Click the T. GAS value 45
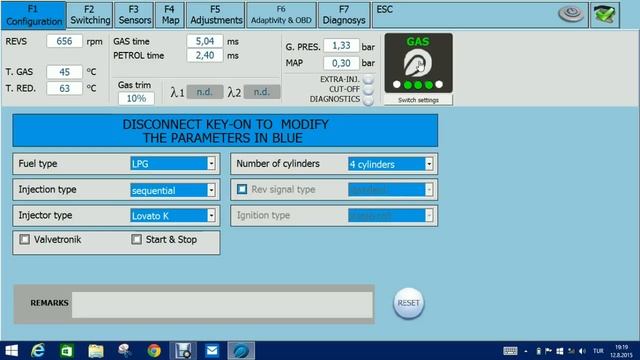The height and width of the screenshot is (360, 640). click(x=64, y=72)
